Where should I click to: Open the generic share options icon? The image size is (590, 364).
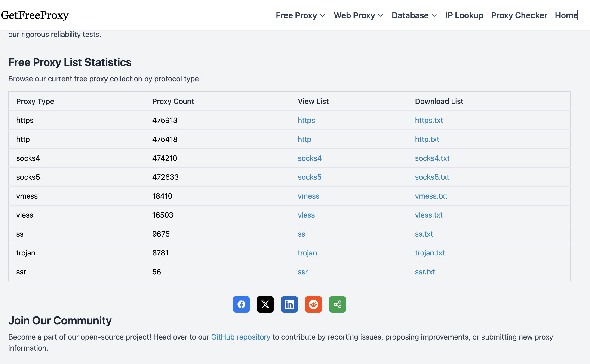coord(337,304)
